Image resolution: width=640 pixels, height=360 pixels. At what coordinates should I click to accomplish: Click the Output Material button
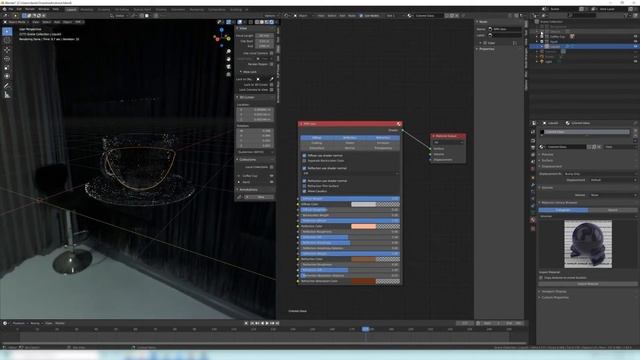[x=588, y=284]
